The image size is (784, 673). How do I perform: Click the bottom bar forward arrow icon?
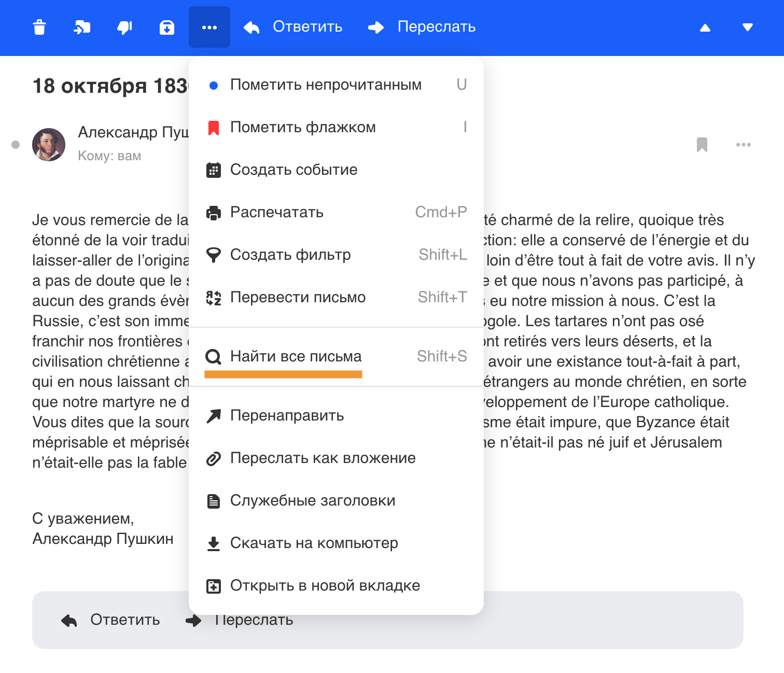point(193,620)
